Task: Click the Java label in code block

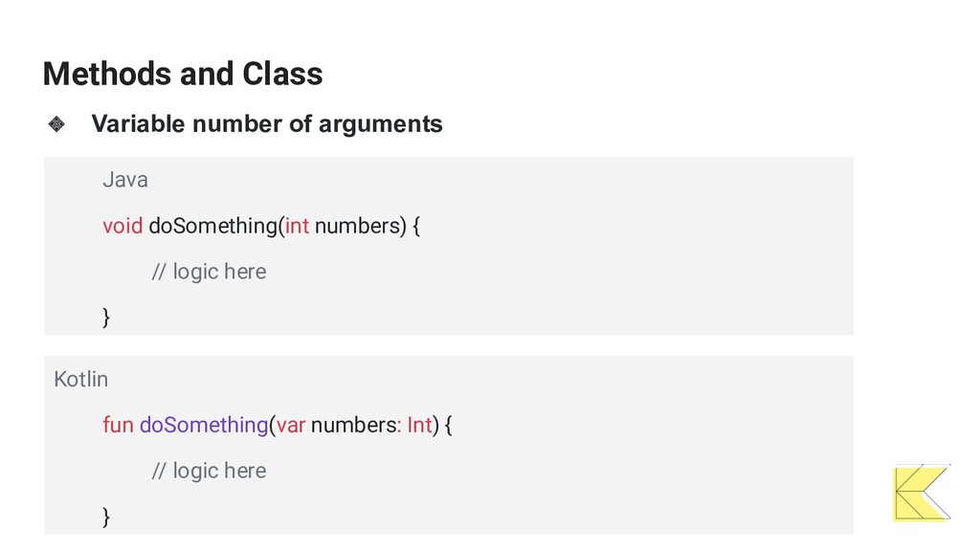Action: (x=125, y=180)
